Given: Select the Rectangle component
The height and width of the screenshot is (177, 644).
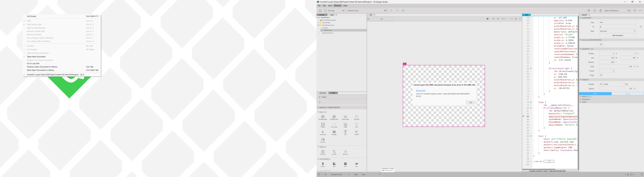Looking at the screenshot, I should [x=334, y=133].
